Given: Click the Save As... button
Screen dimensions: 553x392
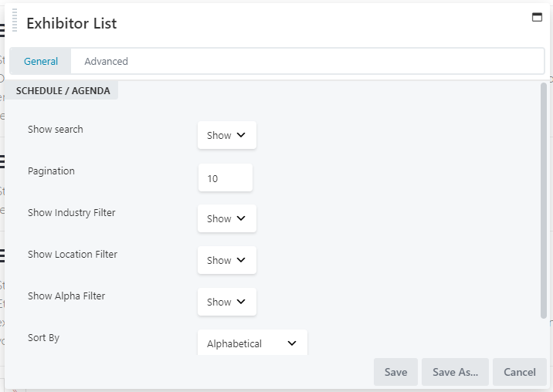Looking at the screenshot, I should click(x=455, y=372).
